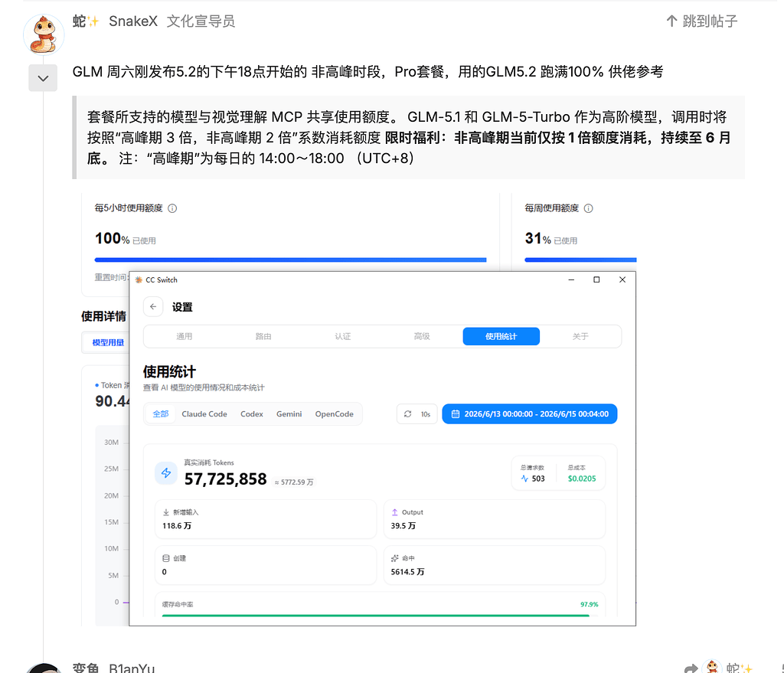784x673 pixels.
Task: Click the reply arrow icon on the next post
Action: 691,668
